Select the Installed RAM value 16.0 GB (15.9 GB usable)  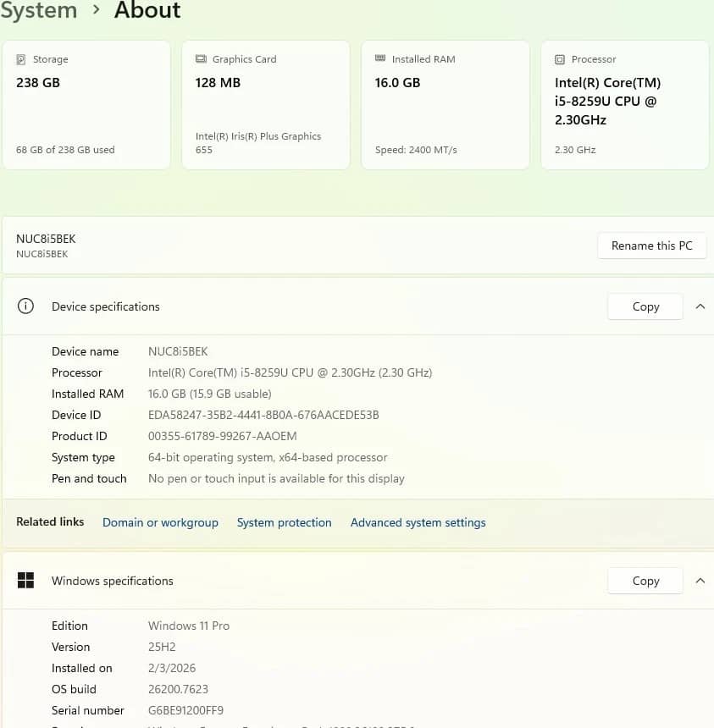pyautogui.click(x=209, y=394)
